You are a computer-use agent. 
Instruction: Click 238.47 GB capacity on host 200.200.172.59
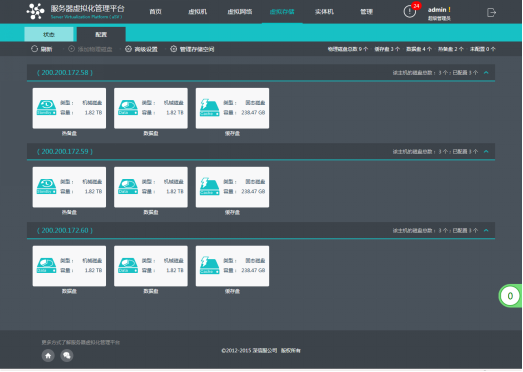pos(253,192)
